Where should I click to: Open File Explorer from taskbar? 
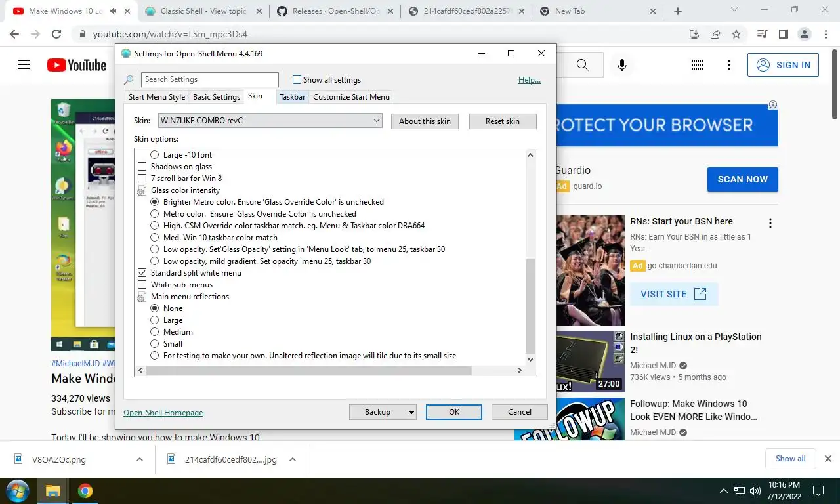52,490
